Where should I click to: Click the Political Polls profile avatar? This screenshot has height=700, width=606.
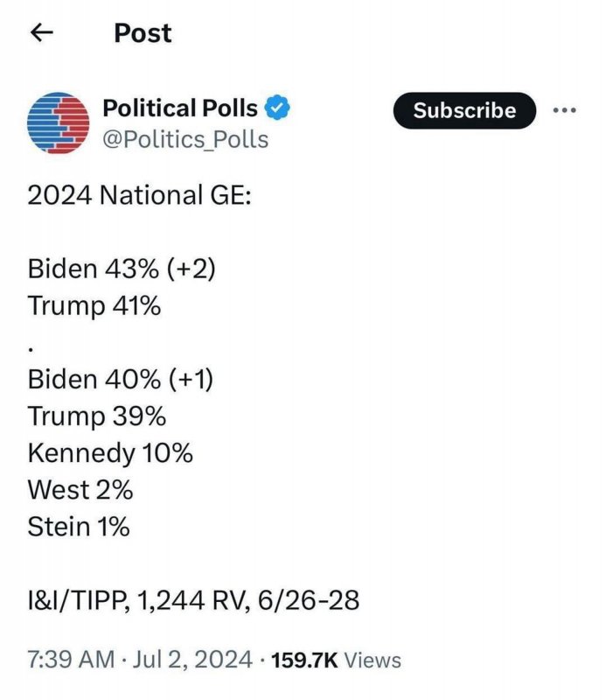[59, 124]
